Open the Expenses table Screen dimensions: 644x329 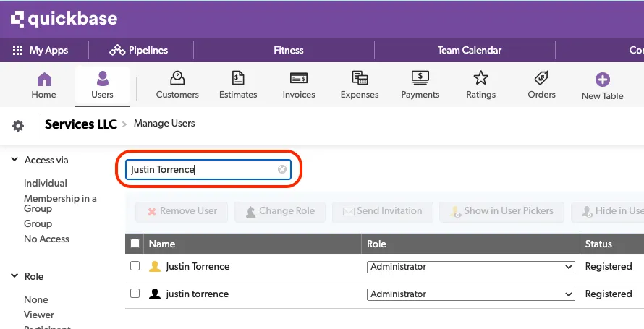(x=360, y=86)
